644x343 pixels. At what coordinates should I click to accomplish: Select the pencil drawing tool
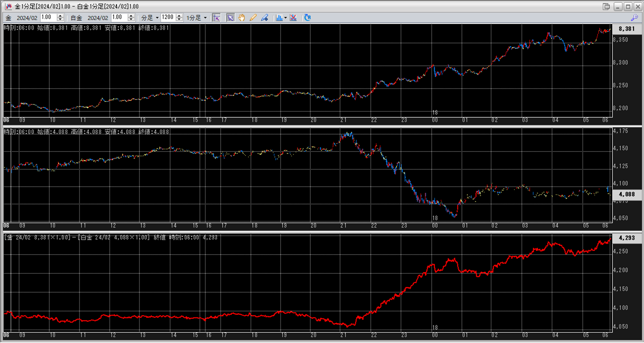point(253,18)
